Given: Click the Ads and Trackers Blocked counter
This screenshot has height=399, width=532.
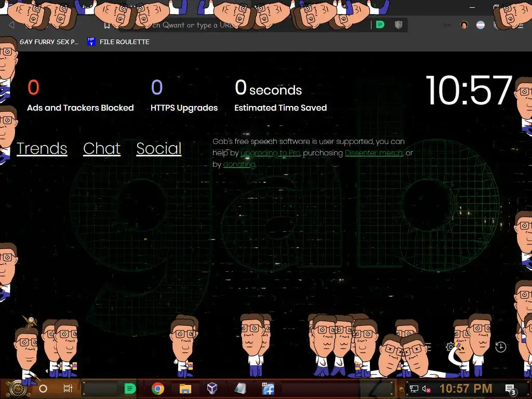Looking at the screenshot, I should (80, 96).
